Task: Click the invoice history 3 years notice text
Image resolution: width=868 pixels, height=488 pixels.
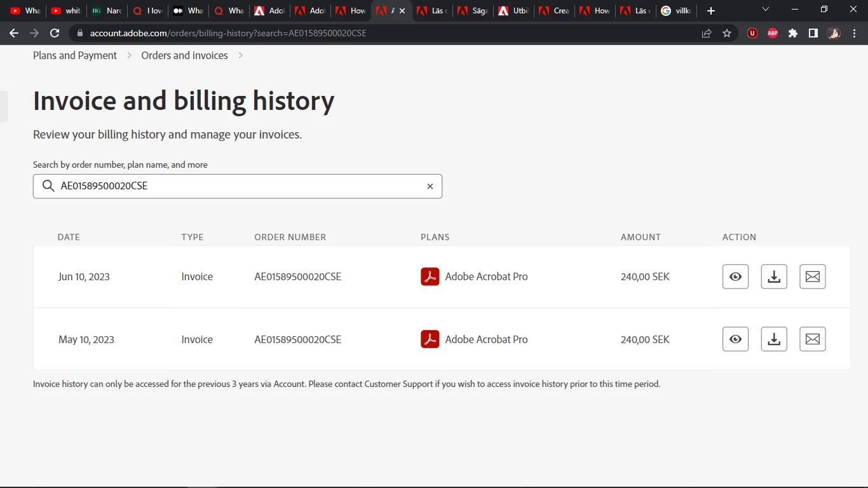Action: [346, 384]
